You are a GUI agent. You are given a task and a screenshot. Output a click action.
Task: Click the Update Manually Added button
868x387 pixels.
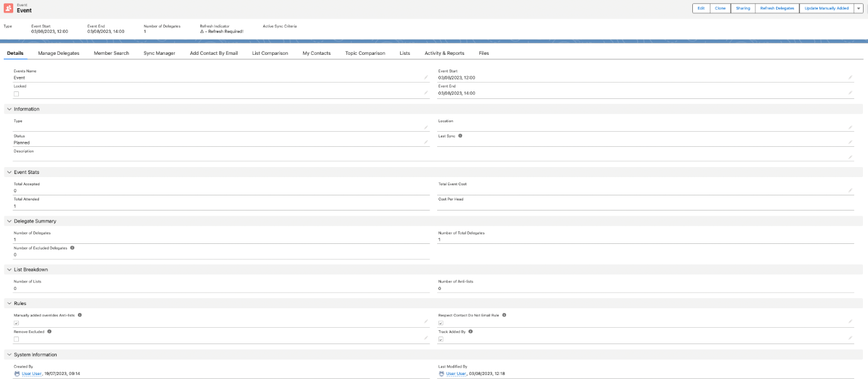tap(826, 8)
